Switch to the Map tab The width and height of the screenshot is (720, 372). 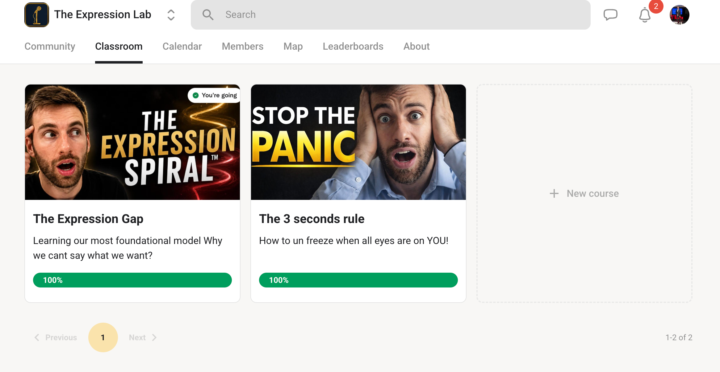click(x=293, y=46)
